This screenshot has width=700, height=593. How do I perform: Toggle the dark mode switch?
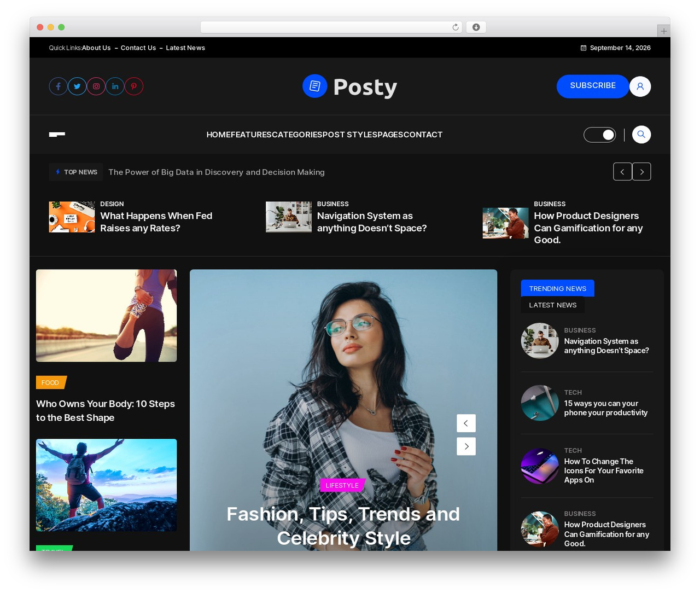600,135
